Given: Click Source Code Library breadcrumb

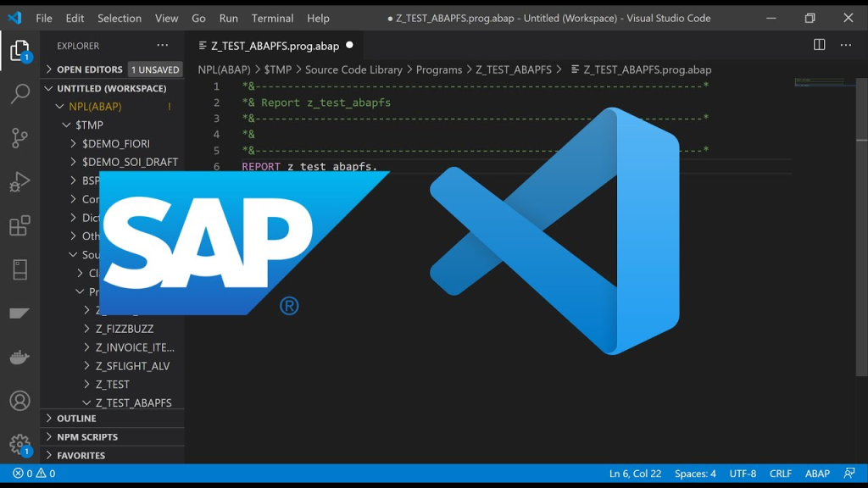Looking at the screenshot, I should [x=353, y=69].
